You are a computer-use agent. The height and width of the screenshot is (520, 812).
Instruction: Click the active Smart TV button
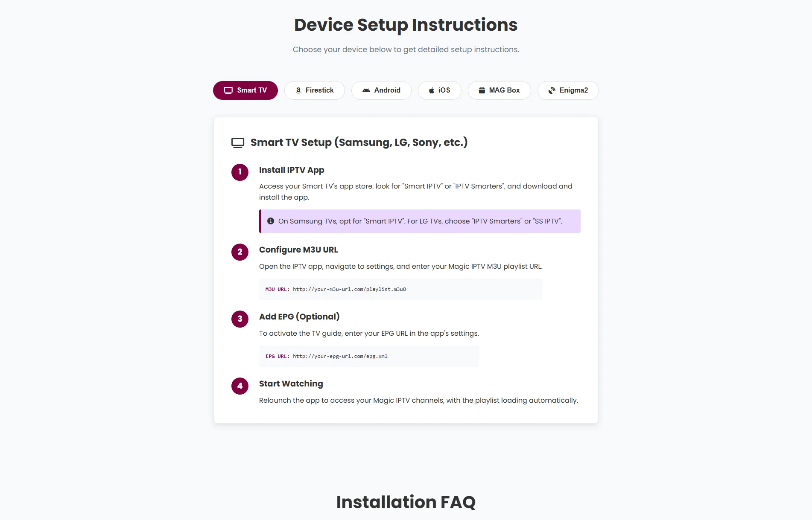245,90
